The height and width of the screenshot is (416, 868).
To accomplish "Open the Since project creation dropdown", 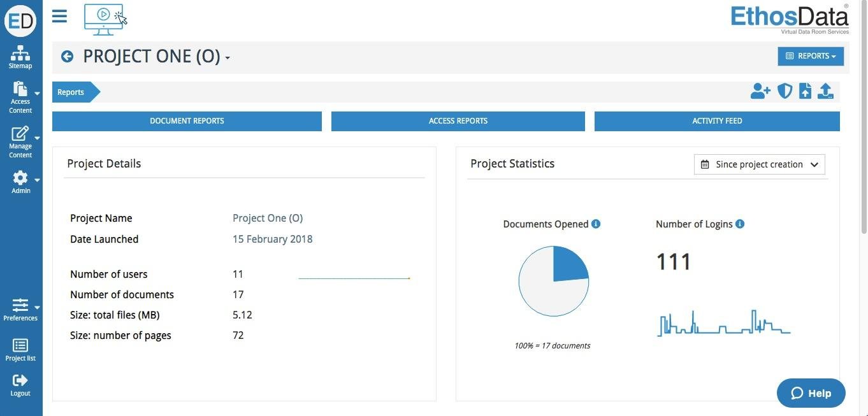I will pos(759,164).
